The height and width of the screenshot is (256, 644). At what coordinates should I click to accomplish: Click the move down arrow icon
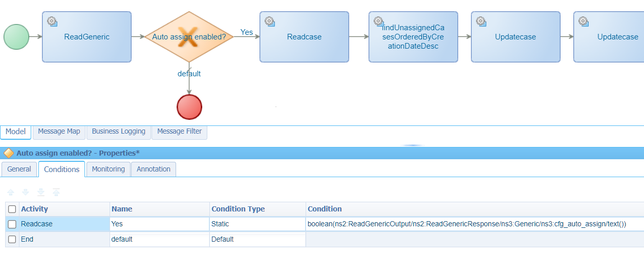coord(26,192)
